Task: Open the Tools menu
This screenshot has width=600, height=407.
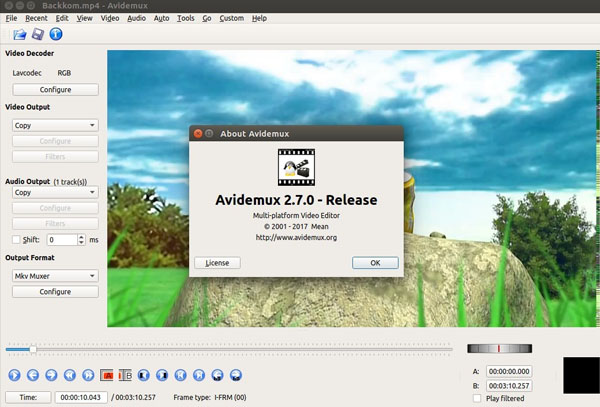Action: (x=186, y=18)
